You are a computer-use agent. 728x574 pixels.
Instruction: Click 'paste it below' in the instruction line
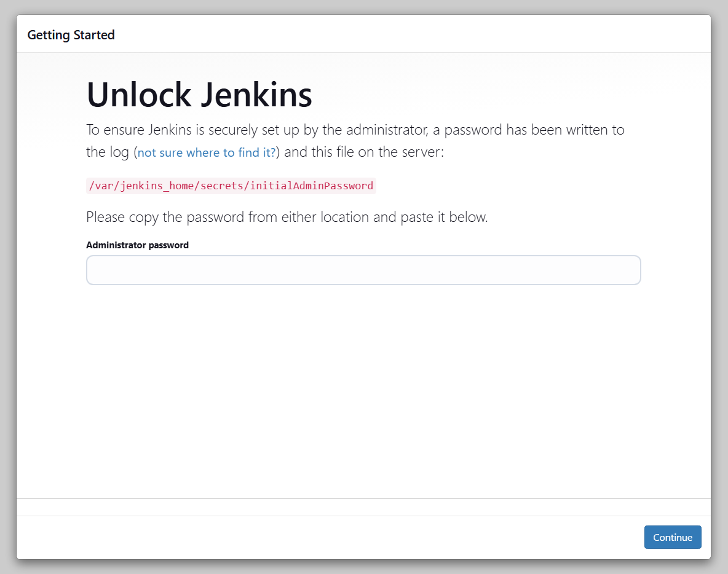click(x=445, y=217)
